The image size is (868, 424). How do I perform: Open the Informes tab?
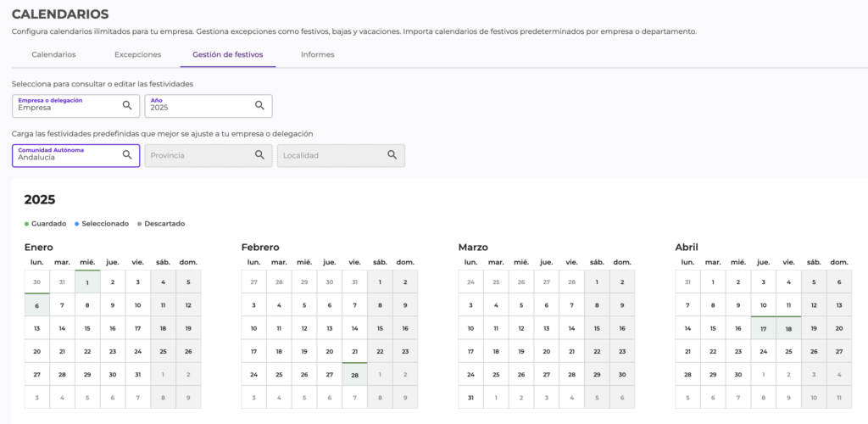click(x=317, y=54)
